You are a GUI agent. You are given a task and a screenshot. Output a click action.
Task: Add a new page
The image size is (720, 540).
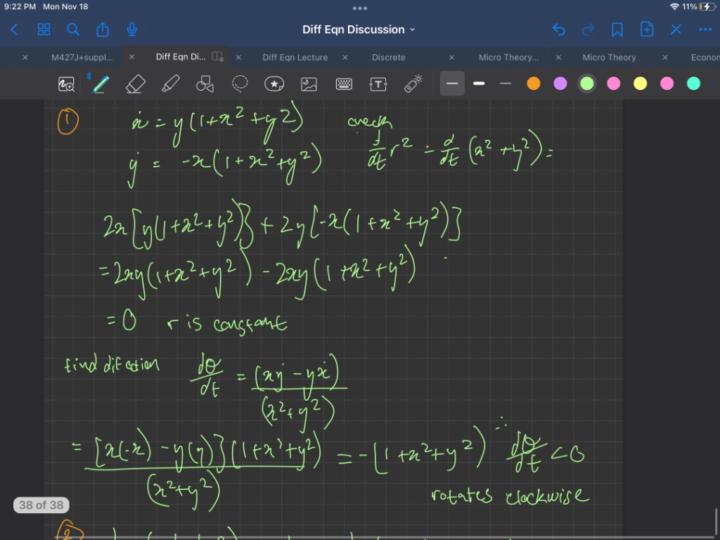[x=647, y=30]
